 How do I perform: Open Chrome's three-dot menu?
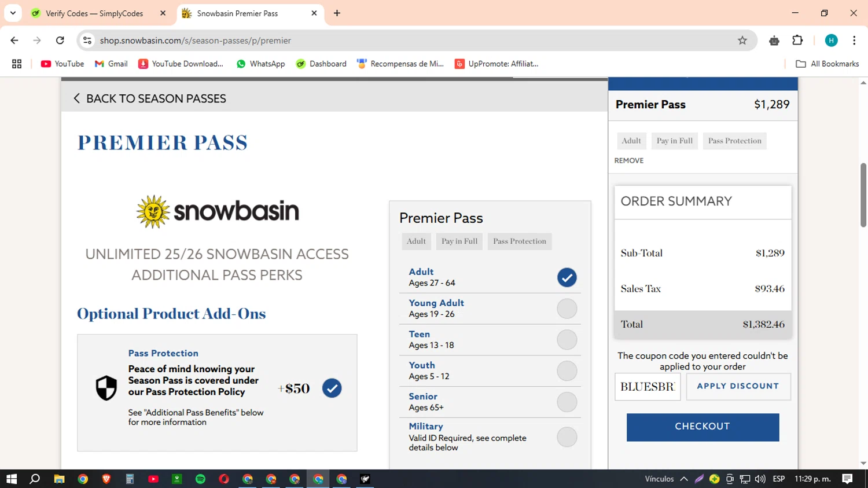click(854, 41)
